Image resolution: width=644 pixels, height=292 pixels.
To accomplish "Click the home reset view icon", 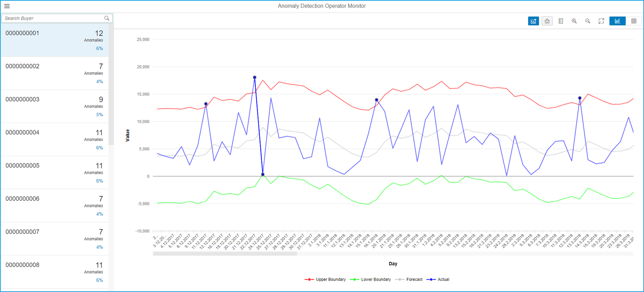I will coord(547,21).
